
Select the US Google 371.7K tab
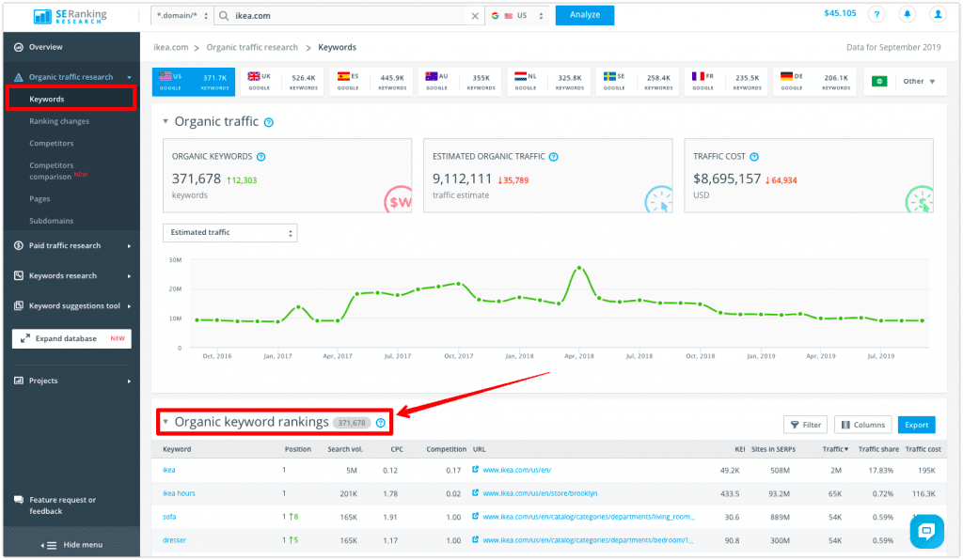click(194, 82)
